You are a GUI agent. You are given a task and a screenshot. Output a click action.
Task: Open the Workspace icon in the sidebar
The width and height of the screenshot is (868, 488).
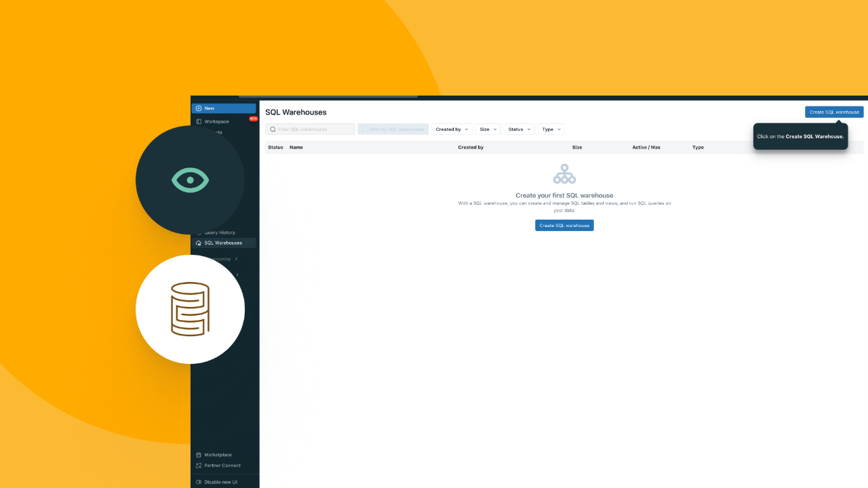click(x=199, y=121)
